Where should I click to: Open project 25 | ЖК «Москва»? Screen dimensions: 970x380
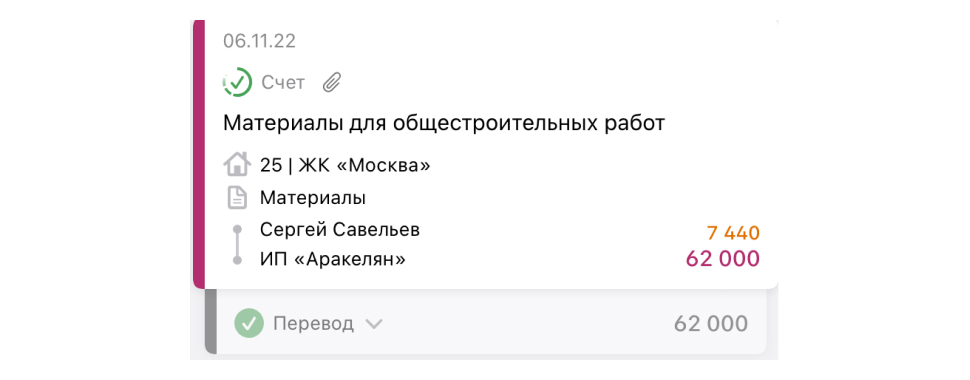click(345, 165)
